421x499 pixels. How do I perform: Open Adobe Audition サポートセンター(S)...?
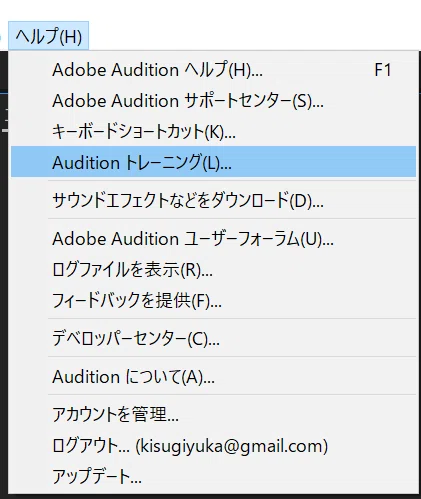tap(213, 101)
